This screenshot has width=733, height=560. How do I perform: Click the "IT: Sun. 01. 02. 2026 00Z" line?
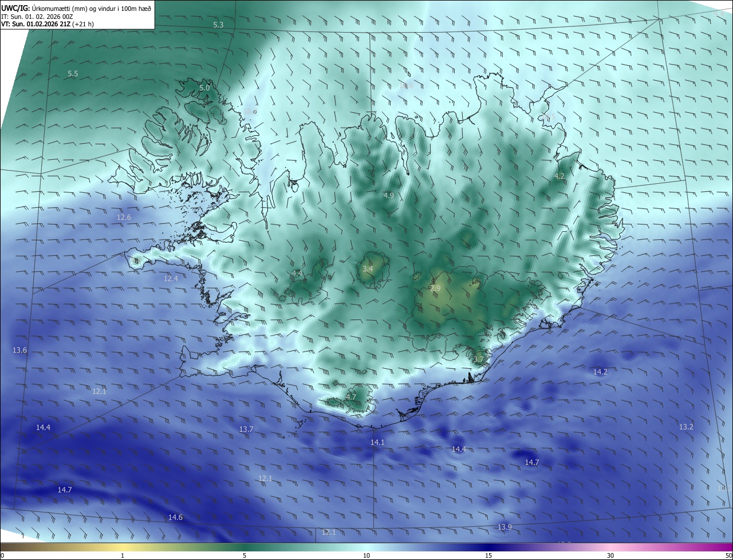37,17
